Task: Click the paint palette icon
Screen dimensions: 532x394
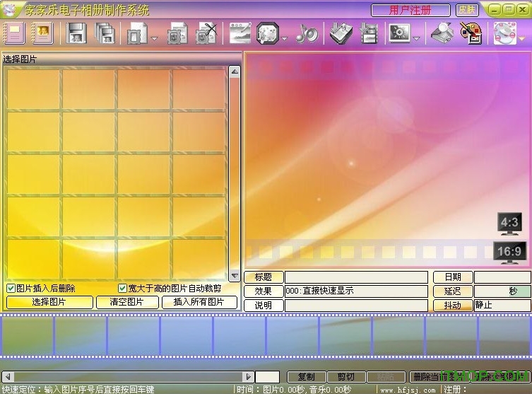Action: 471,33
